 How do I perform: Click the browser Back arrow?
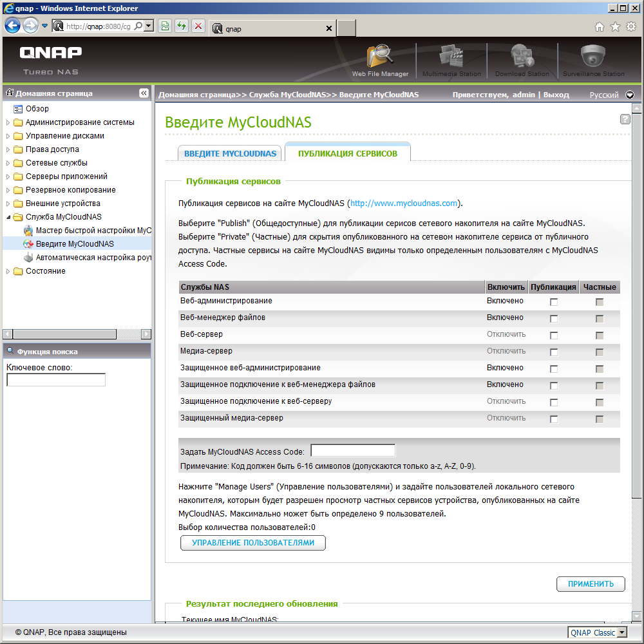click(12, 26)
